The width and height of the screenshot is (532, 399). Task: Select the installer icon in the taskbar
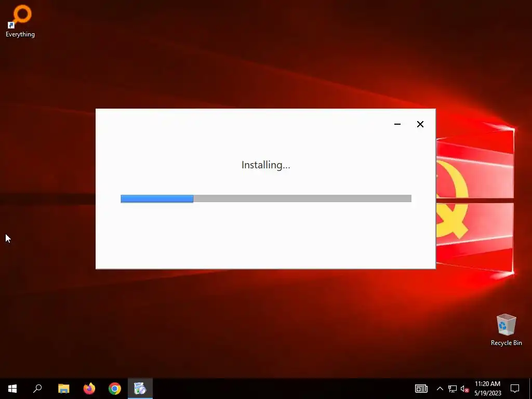point(140,389)
